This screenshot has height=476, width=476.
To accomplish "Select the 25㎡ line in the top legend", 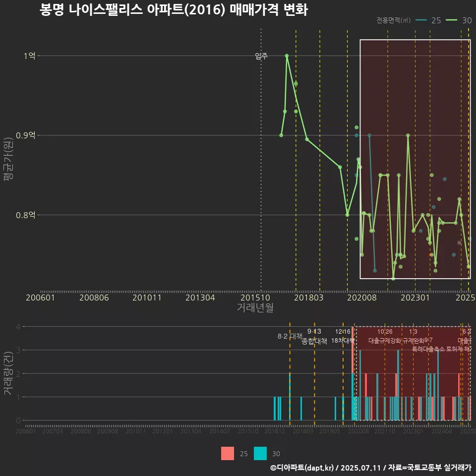I will [x=428, y=20].
